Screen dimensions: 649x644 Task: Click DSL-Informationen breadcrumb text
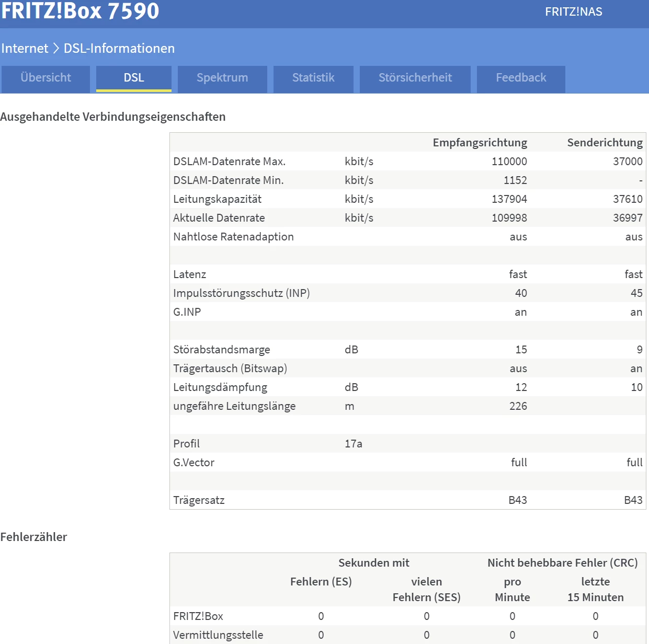point(119,48)
